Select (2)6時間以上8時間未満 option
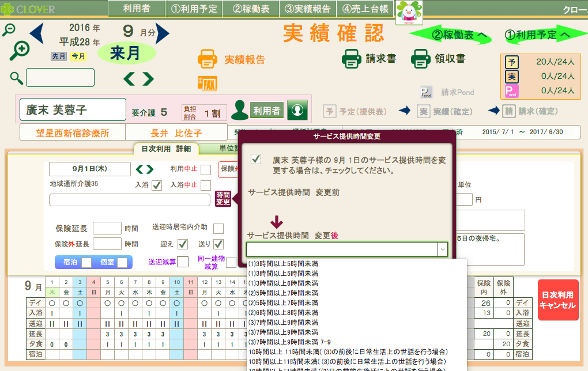 [x=283, y=313]
